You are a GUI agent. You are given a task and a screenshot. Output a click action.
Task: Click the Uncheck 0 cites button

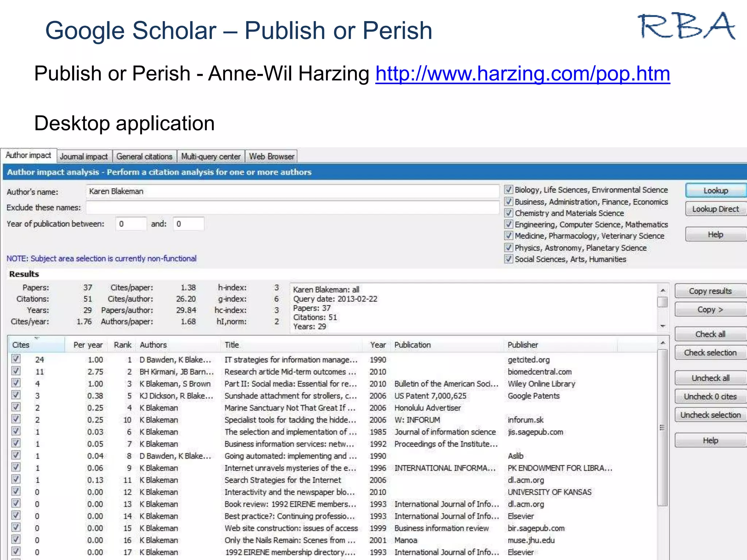pos(710,396)
